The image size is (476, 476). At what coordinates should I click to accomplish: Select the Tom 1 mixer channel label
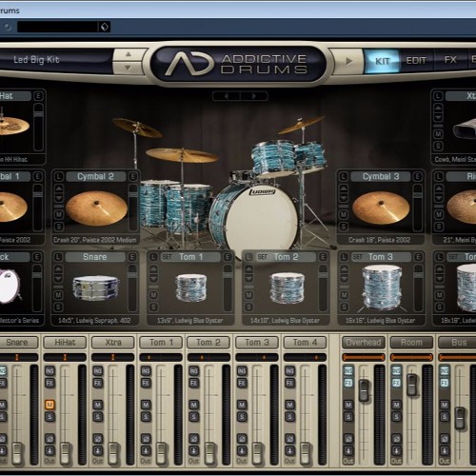pyautogui.click(x=161, y=343)
